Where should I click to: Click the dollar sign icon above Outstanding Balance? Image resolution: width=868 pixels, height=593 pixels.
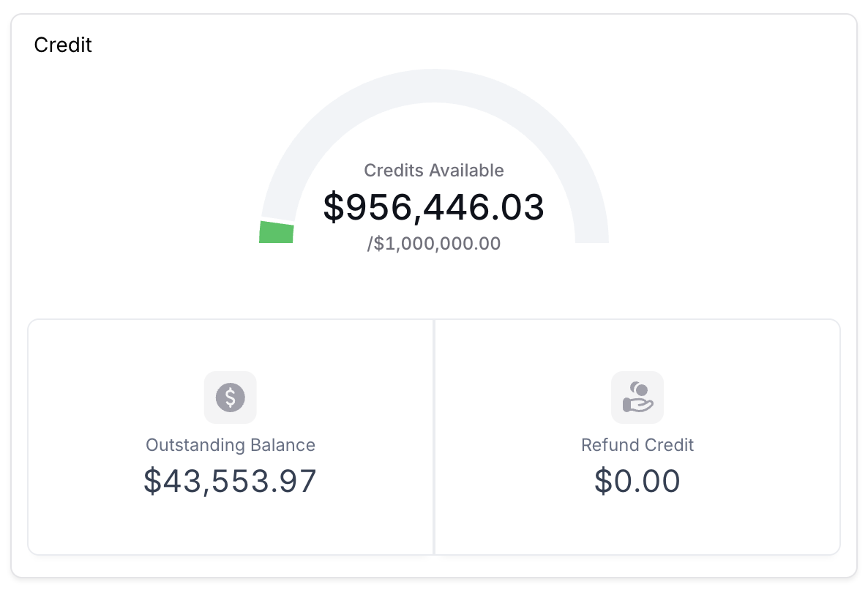coord(231,398)
